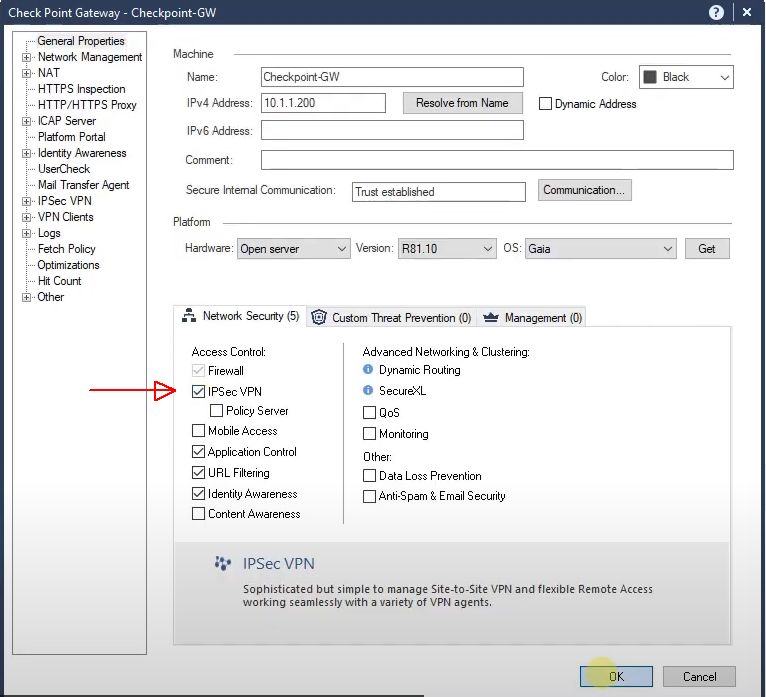
Task: Click the IPv6 Address field
Action: [x=392, y=130]
